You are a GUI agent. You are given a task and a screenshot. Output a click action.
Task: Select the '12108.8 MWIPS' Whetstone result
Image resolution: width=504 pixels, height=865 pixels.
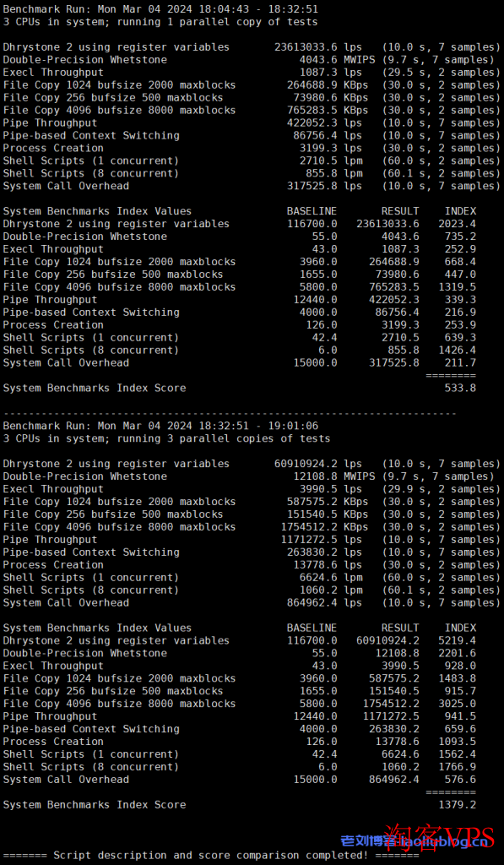point(334,476)
